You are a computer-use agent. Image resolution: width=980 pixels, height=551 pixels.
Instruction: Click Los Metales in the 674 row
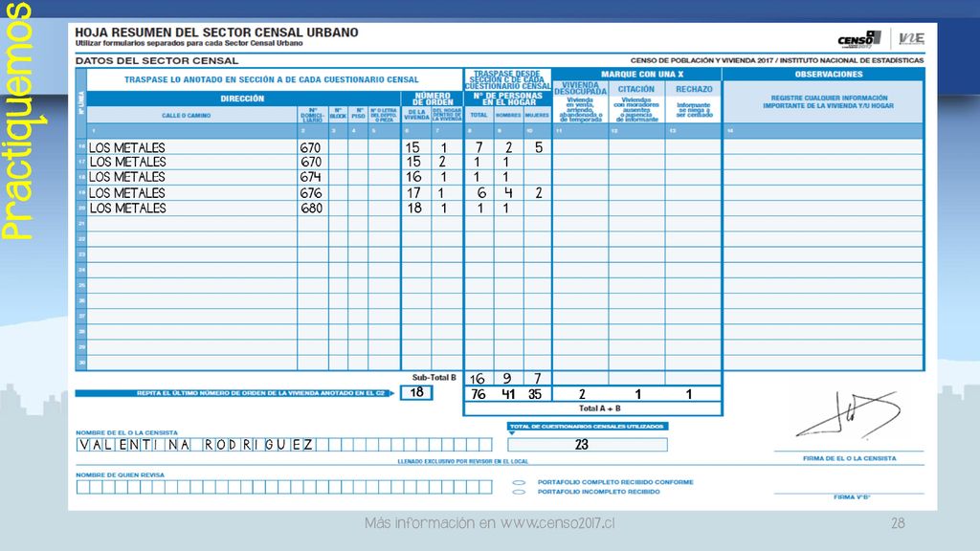click(127, 177)
